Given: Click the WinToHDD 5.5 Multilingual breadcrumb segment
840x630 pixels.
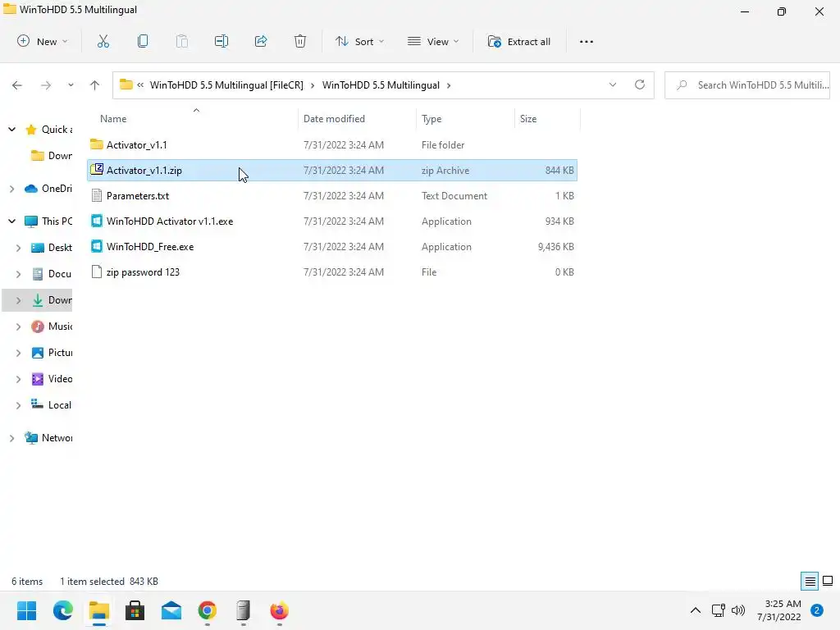Looking at the screenshot, I should pos(381,85).
